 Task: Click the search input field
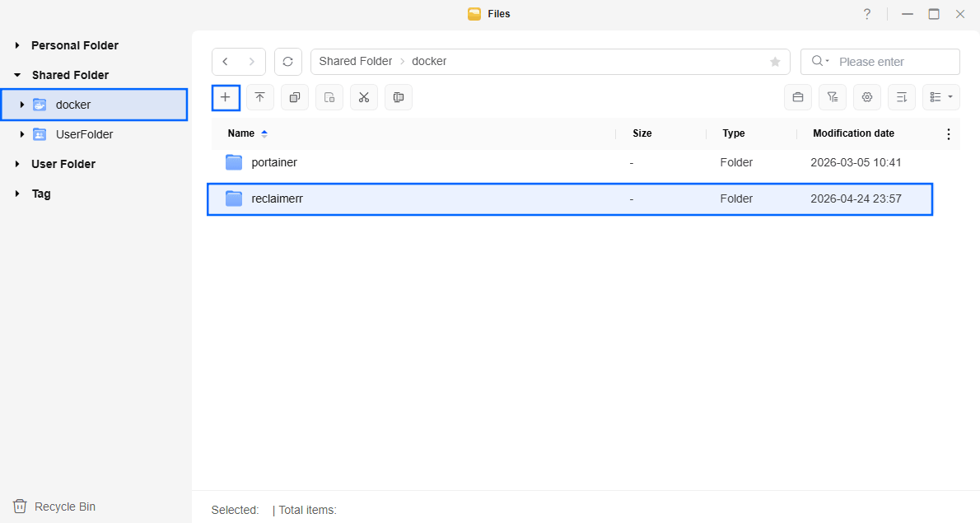coord(894,62)
